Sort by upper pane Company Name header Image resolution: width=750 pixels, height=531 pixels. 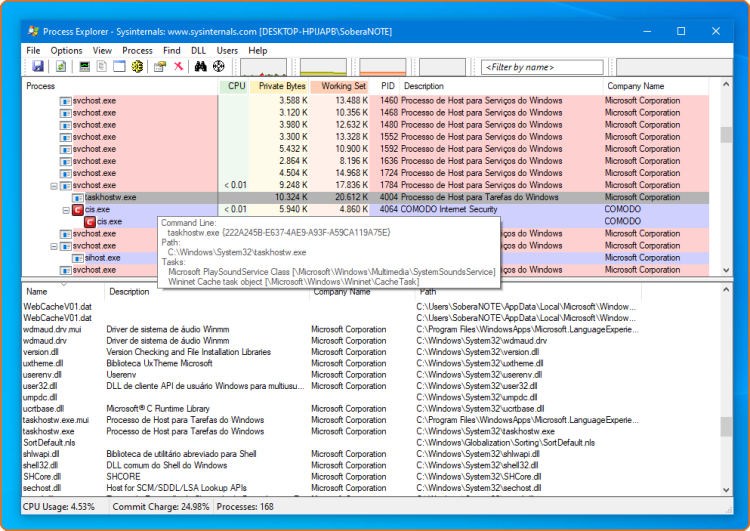[655, 86]
